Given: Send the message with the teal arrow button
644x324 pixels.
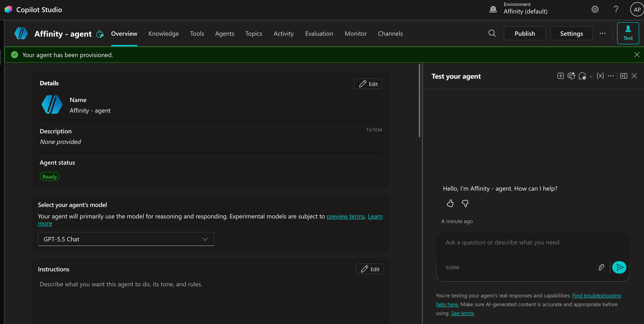Looking at the screenshot, I should point(619,267).
